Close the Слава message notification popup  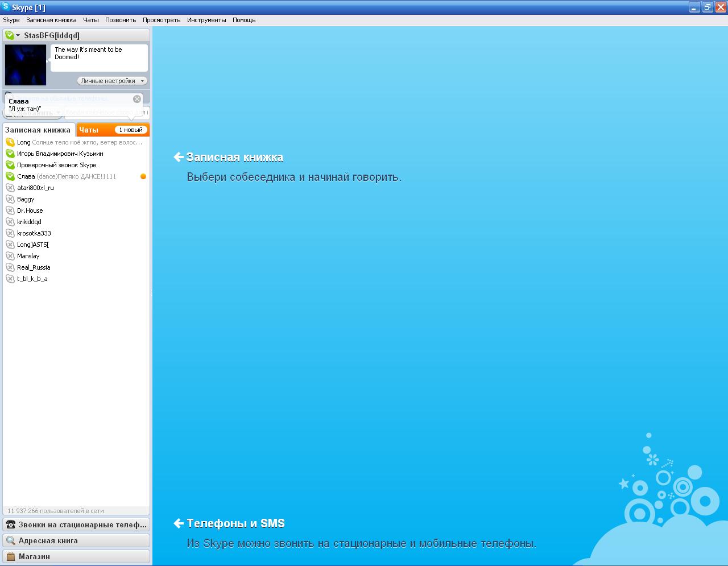(137, 99)
